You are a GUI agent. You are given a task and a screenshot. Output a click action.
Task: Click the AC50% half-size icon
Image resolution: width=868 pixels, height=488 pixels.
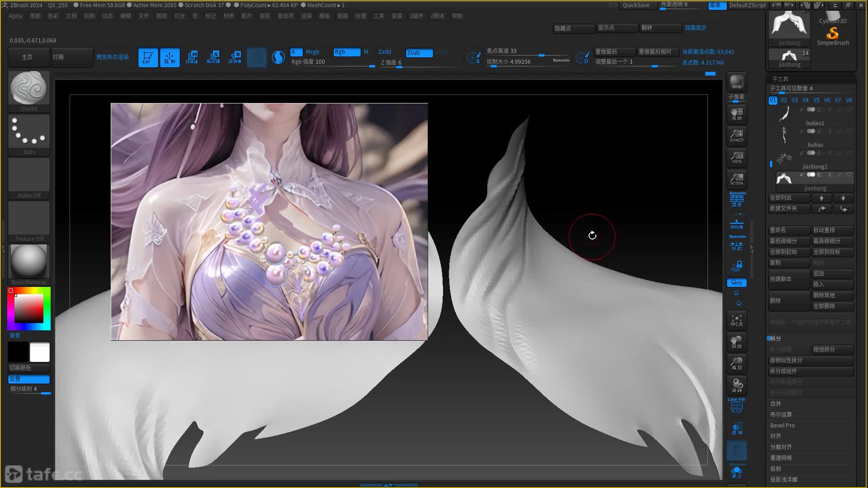(736, 179)
